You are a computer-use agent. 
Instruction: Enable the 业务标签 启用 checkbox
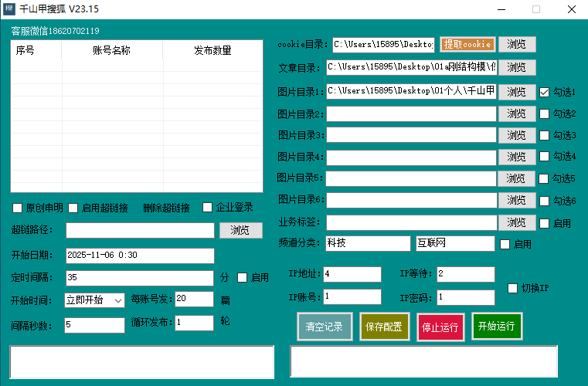pos(544,224)
